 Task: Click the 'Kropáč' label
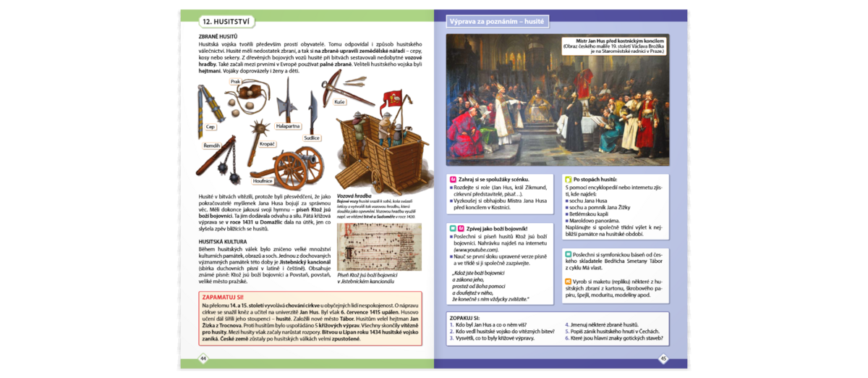pos(267,144)
